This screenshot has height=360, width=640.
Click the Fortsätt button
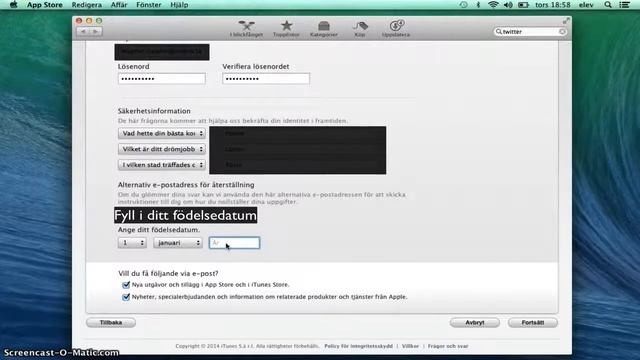tap(533, 322)
